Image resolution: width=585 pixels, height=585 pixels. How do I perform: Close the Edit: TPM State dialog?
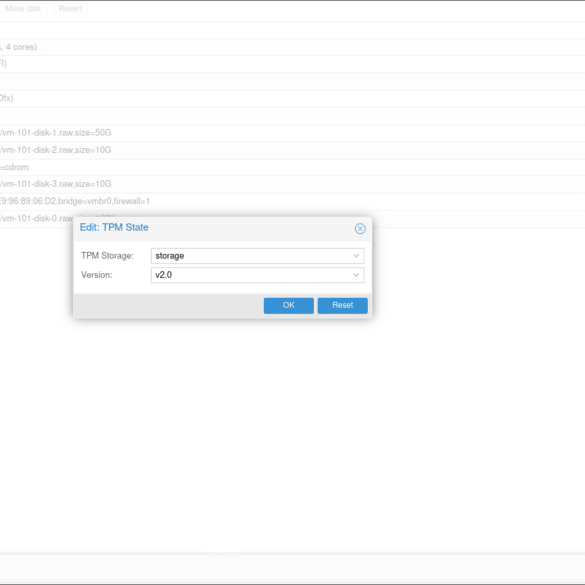coord(360,228)
